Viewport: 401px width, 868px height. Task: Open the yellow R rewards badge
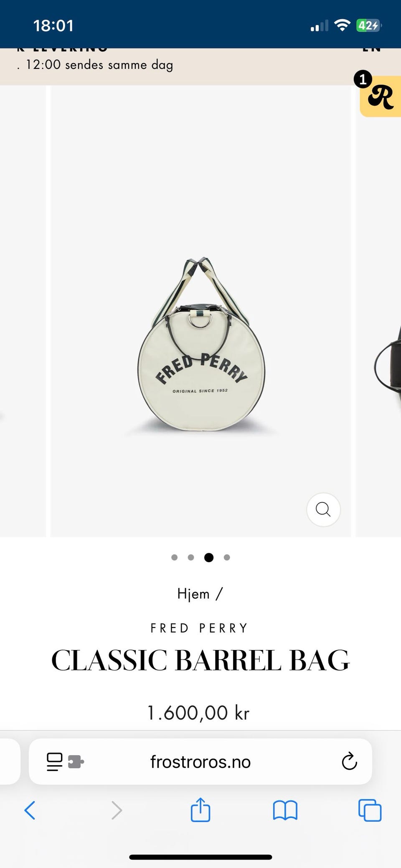[381, 96]
